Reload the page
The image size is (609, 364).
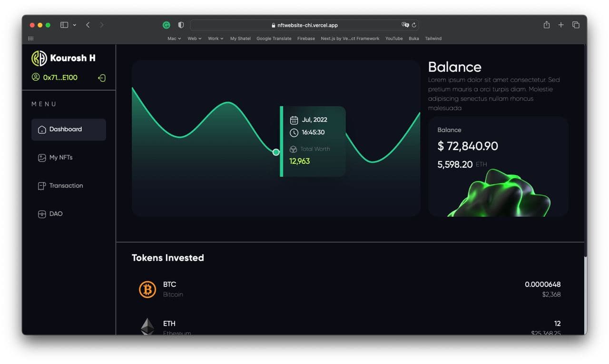click(x=414, y=25)
